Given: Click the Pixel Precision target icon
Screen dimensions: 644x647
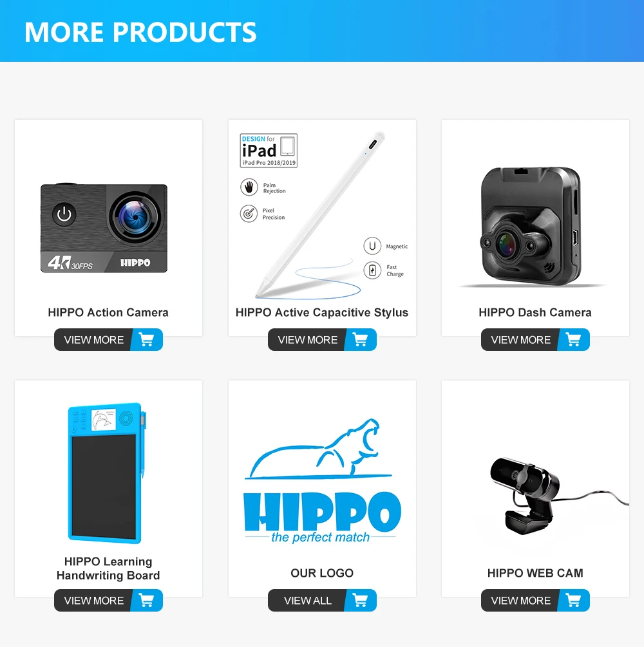Looking at the screenshot, I should point(249,213).
